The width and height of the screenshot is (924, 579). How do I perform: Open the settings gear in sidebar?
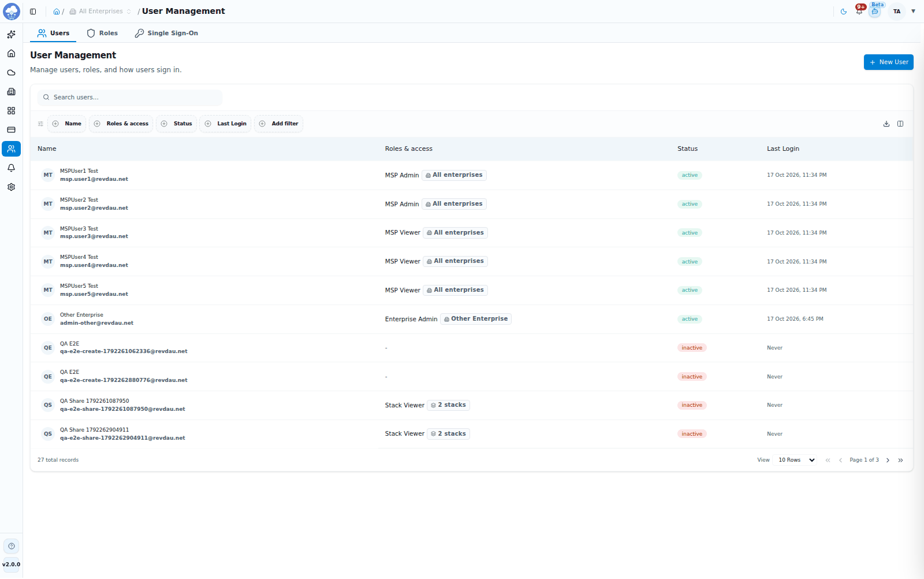[x=11, y=187]
